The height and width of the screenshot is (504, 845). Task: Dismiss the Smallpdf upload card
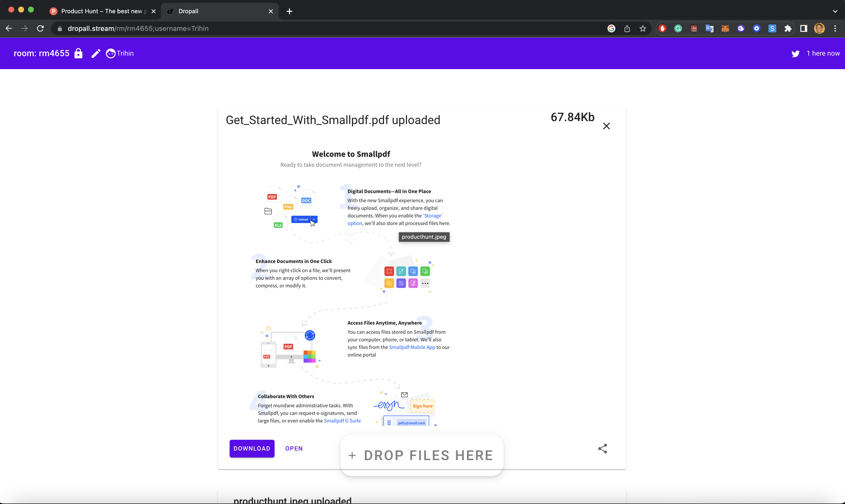click(606, 126)
